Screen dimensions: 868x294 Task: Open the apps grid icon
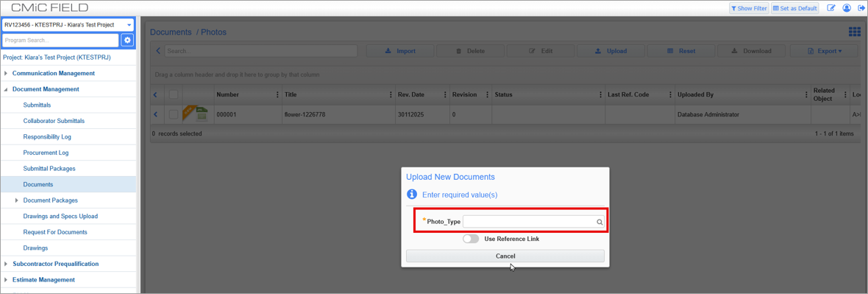point(854,32)
